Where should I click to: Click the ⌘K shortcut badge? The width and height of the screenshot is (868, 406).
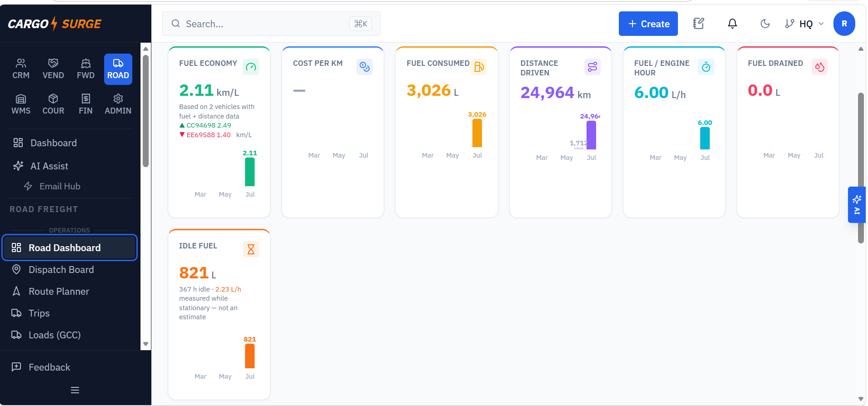tap(361, 24)
